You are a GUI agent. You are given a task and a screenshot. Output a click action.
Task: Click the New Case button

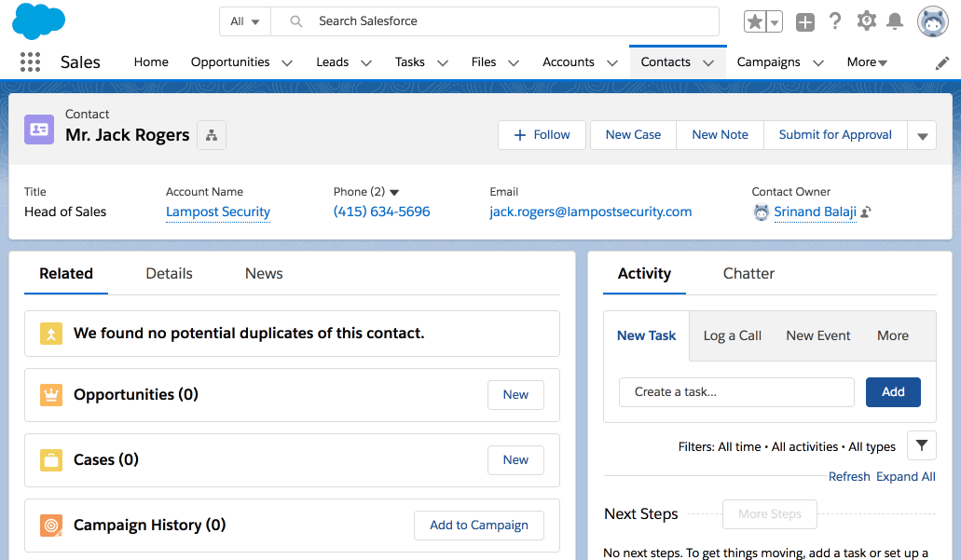pyautogui.click(x=633, y=135)
